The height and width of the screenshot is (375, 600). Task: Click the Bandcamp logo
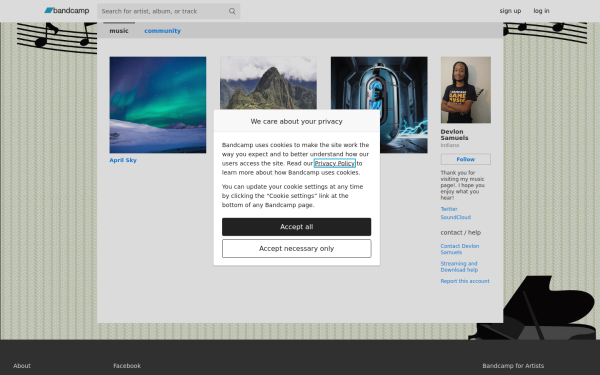coord(67,11)
